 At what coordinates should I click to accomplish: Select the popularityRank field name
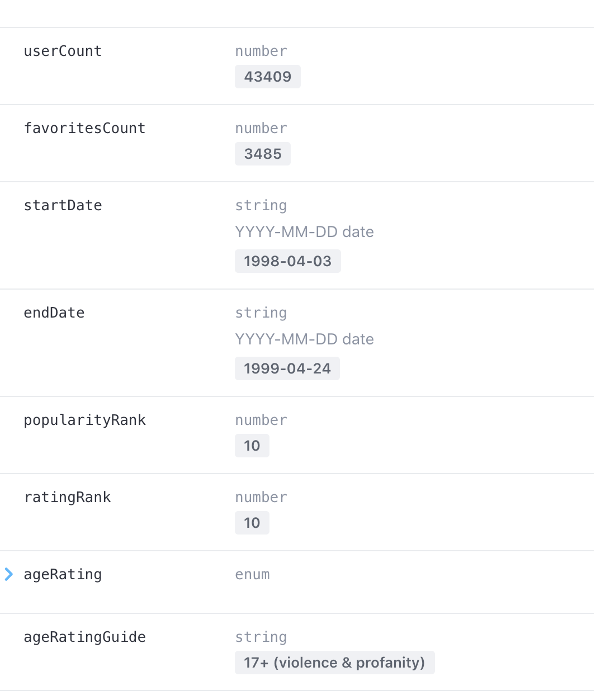coord(84,420)
